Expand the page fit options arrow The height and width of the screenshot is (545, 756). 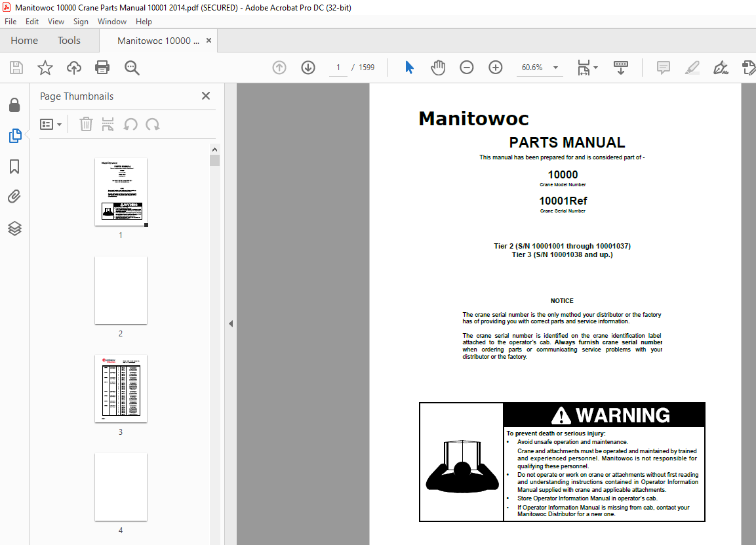(596, 68)
